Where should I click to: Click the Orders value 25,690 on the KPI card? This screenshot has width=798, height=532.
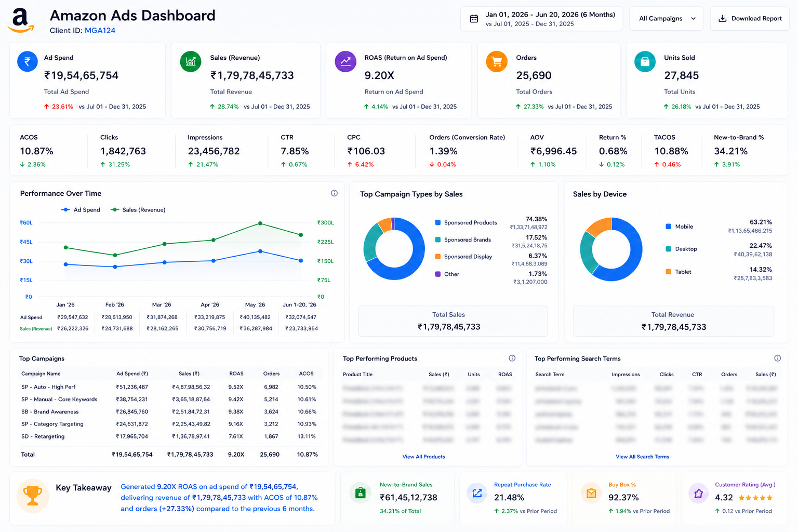(534, 75)
